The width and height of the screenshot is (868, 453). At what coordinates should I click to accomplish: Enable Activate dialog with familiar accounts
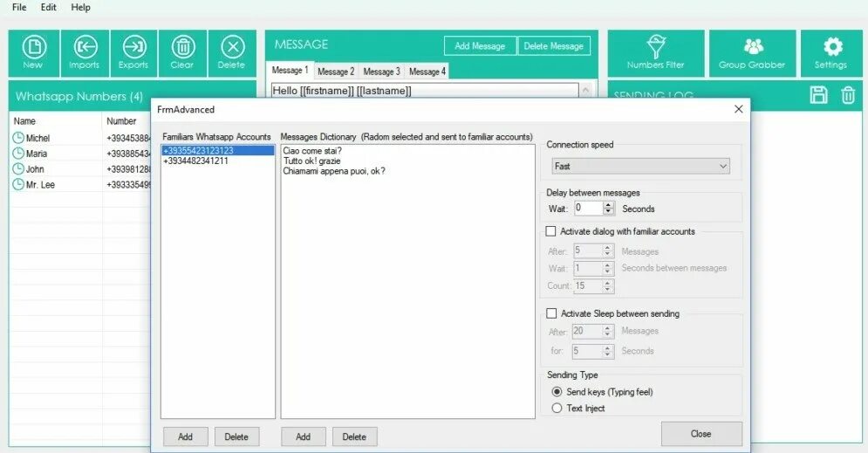[x=550, y=231]
